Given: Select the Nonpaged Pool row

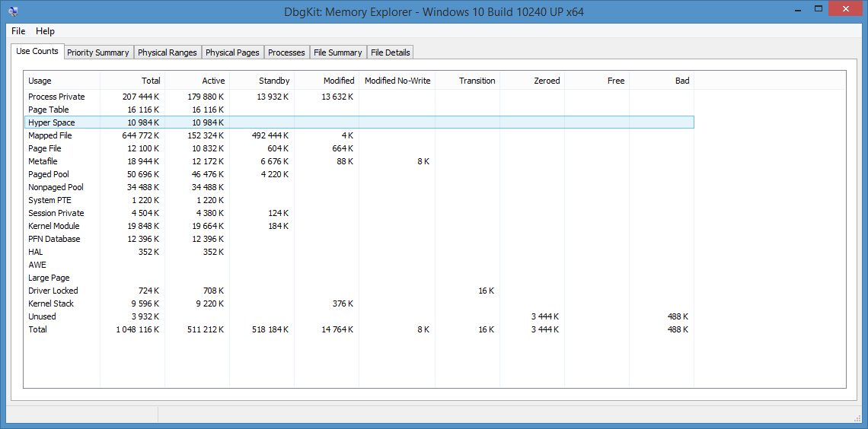Looking at the screenshot, I should point(359,187).
